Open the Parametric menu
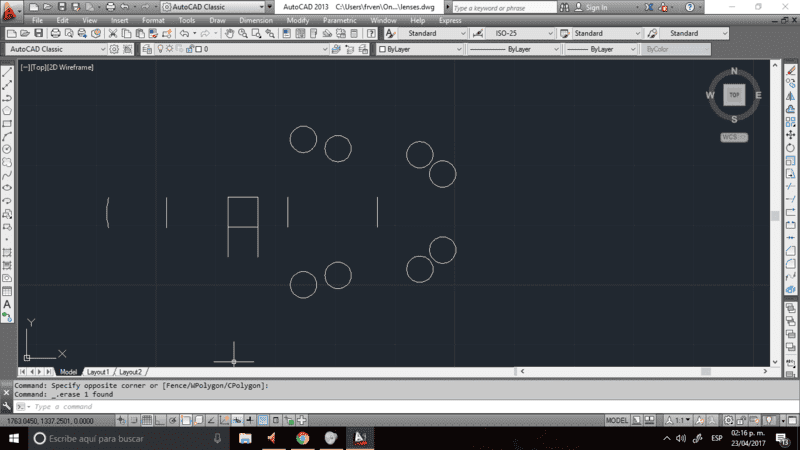The height and width of the screenshot is (450, 800). coord(339,20)
